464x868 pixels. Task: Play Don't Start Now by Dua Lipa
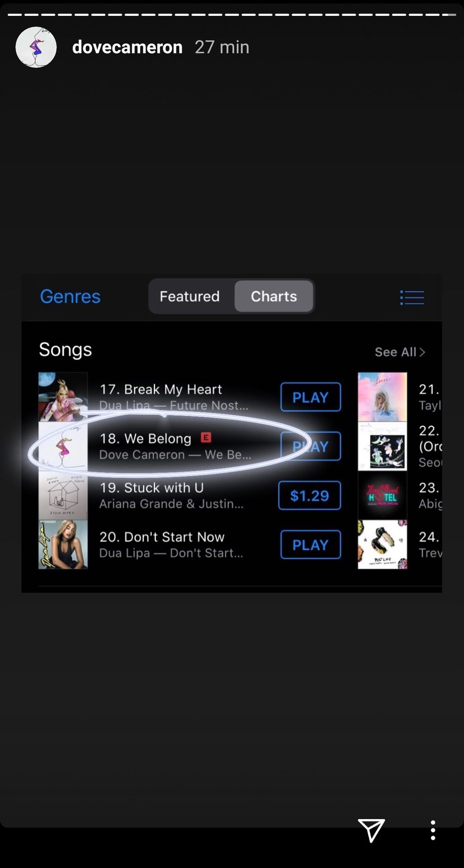click(x=310, y=545)
